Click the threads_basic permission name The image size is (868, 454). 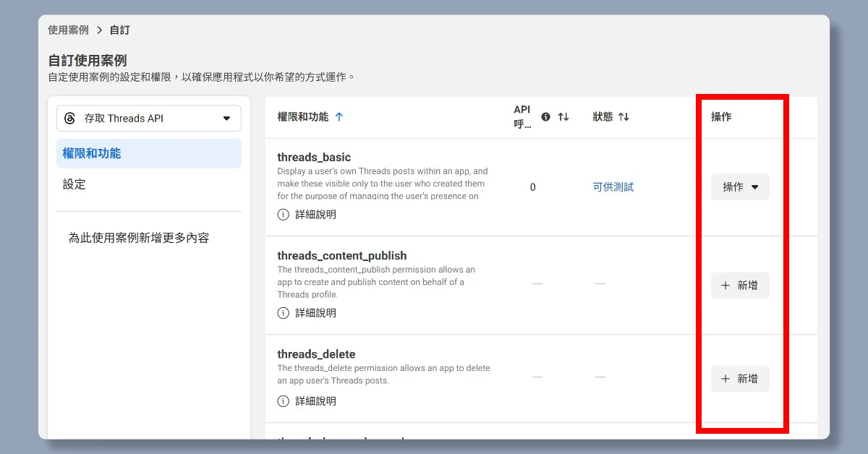pos(314,157)
